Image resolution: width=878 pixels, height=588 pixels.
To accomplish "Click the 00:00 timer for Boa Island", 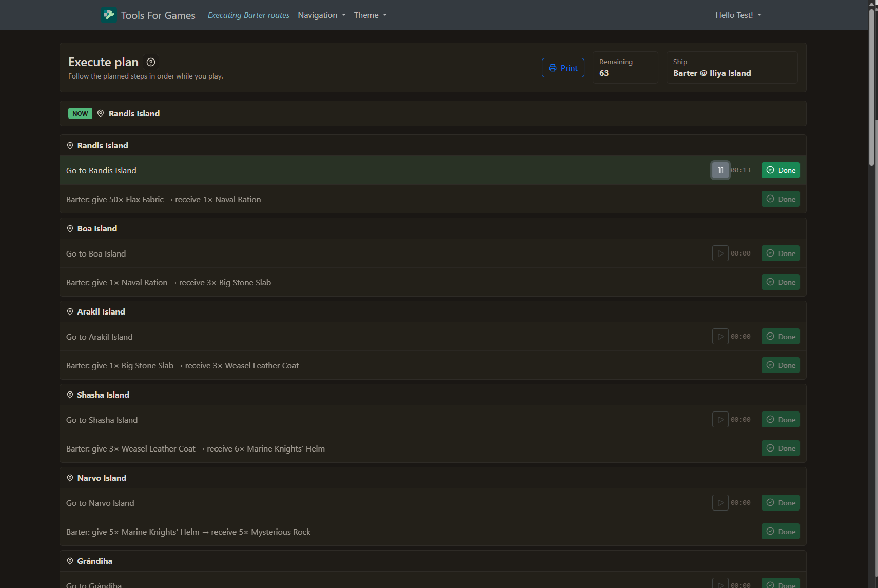I will 740,253.
